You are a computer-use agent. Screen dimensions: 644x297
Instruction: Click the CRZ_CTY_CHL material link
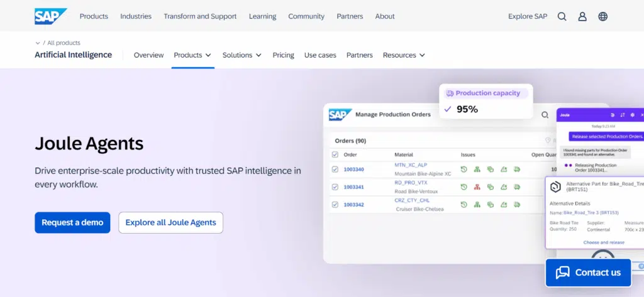point(412,200)
